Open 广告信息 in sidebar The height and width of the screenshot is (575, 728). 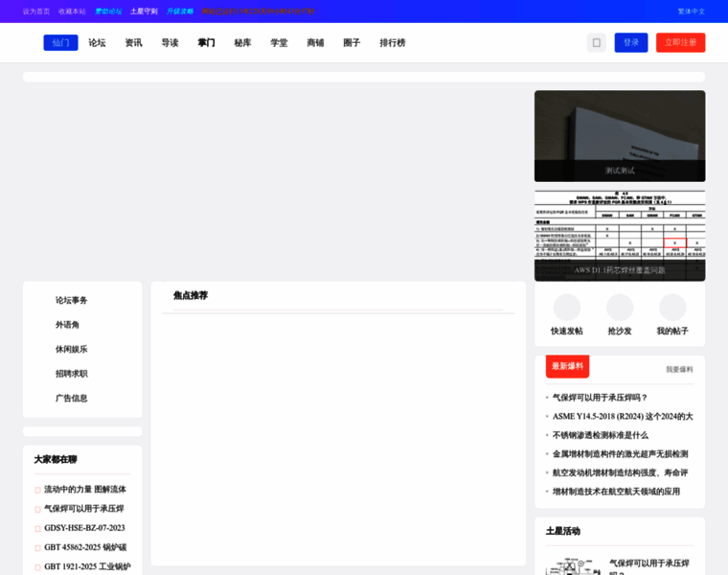pos(71,399)
